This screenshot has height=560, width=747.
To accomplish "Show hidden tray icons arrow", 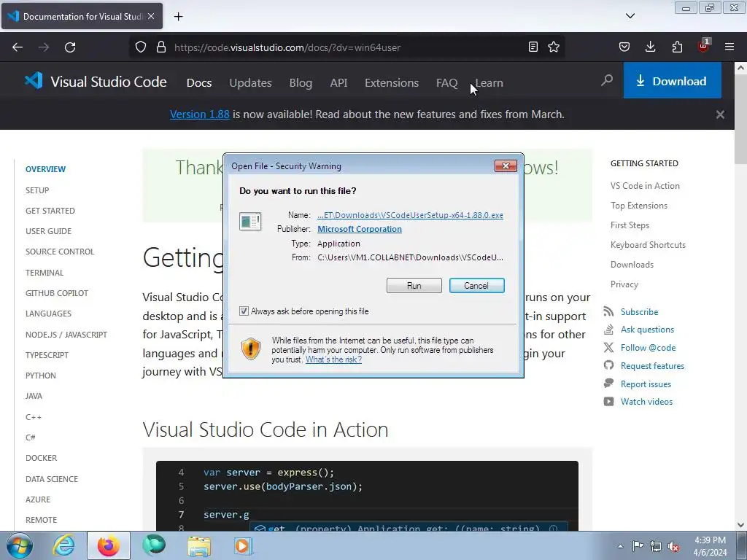I will (x=620, y=546).
